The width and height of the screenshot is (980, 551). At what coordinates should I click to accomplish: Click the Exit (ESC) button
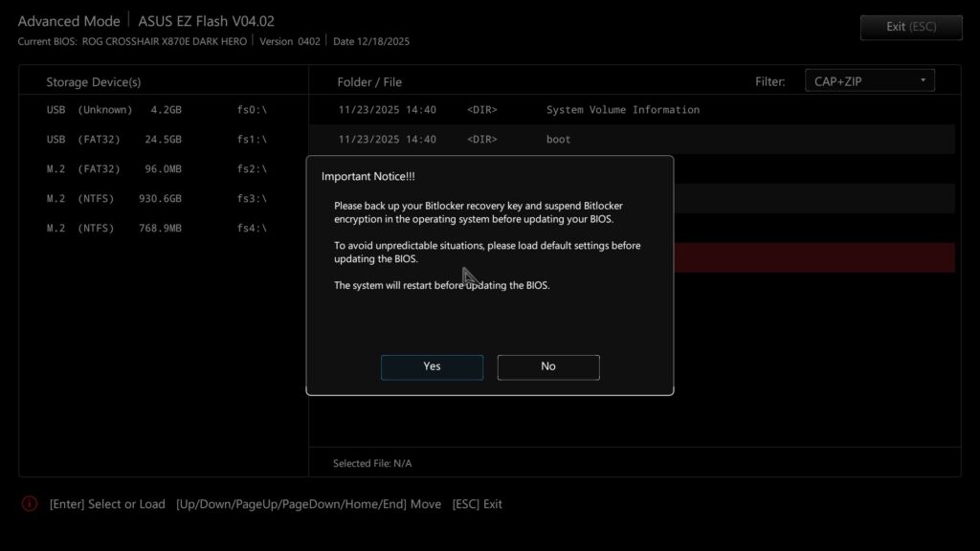(x=911, y=27)
